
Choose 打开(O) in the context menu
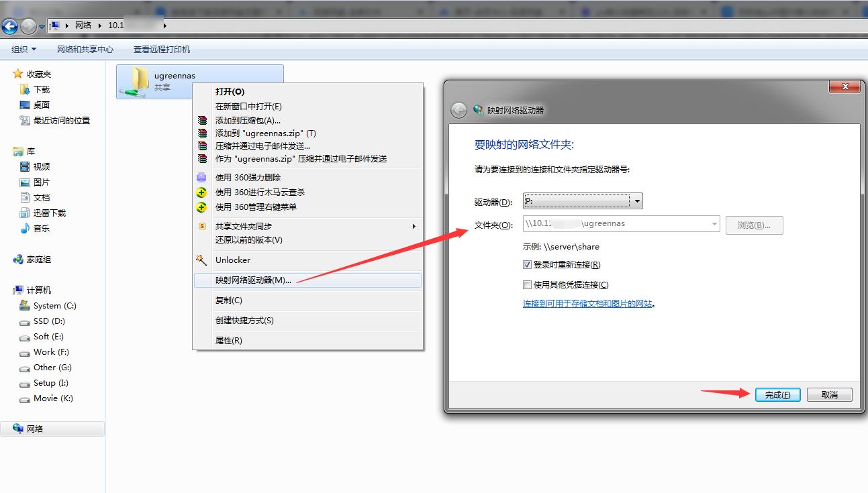pos(308,91)
